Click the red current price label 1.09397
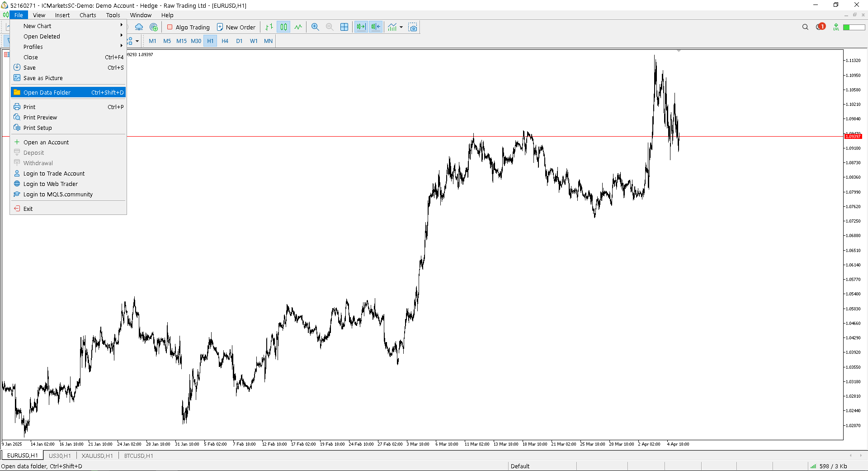The width and height of the screenshot is (868, 471). [x=853, y=136]
